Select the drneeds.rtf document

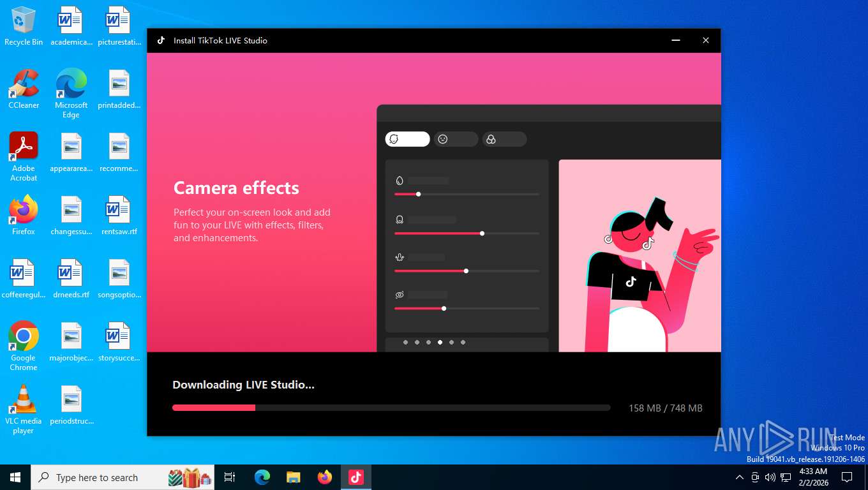pyautogui.click(x=71, y=279)
